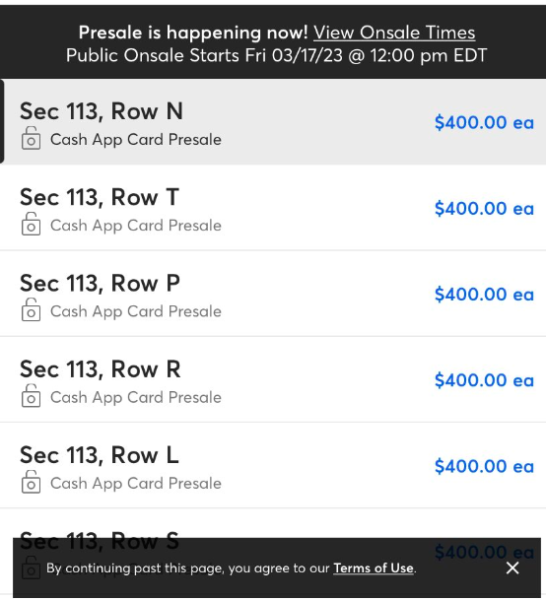Click the lock icon under Row N

coord(31,138)
